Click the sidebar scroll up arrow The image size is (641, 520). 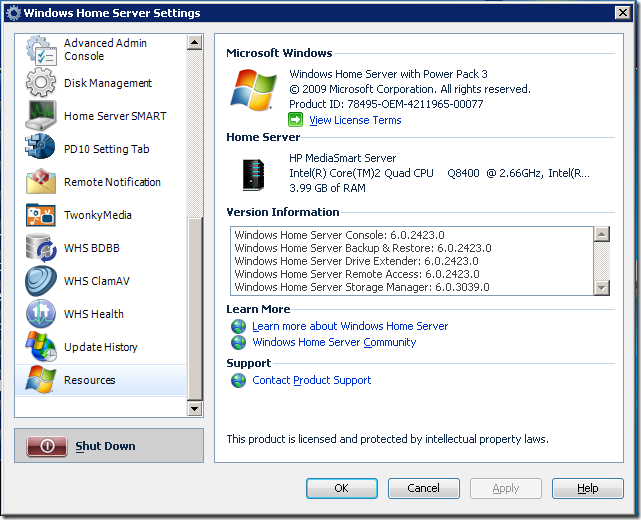195,42
